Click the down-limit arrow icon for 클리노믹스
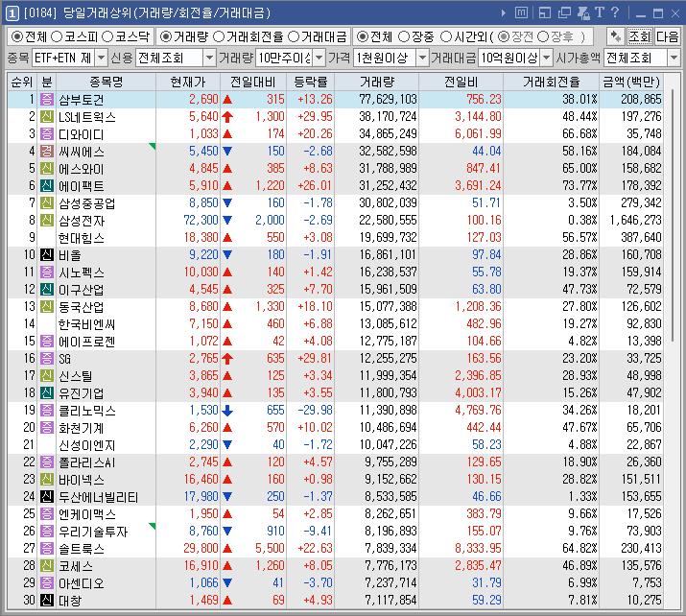The width and height of the screenshot is (686, 616). click(x=227, y=411)
